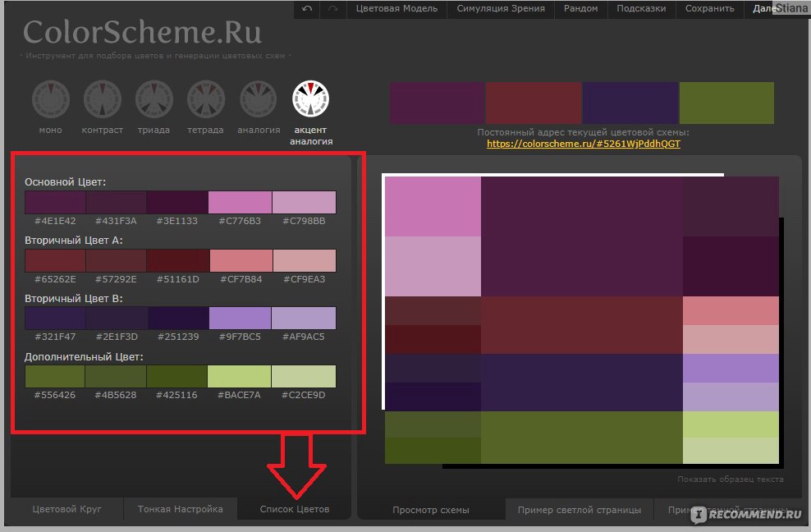Open the Подсказки menu

[x=641, y=9]
